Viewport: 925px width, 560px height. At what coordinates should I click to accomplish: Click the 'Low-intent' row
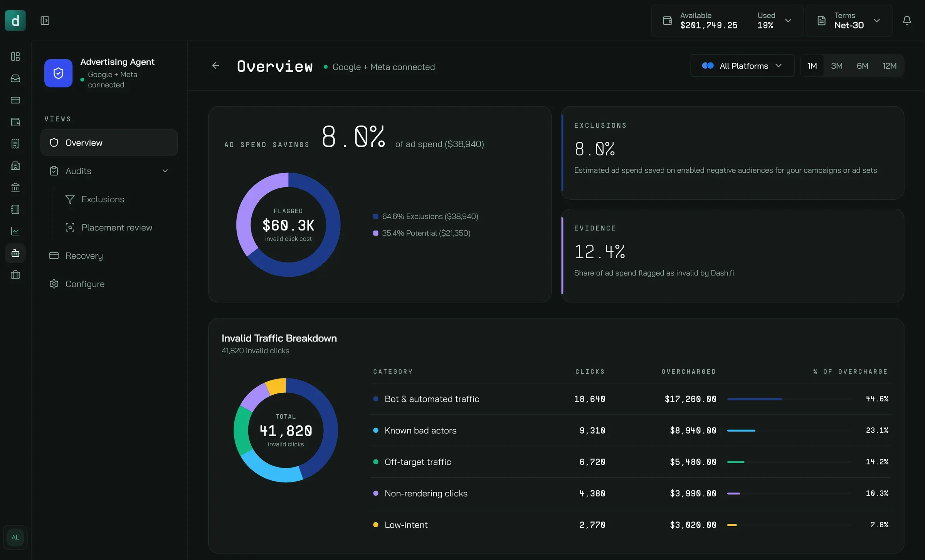click(631, 525)
